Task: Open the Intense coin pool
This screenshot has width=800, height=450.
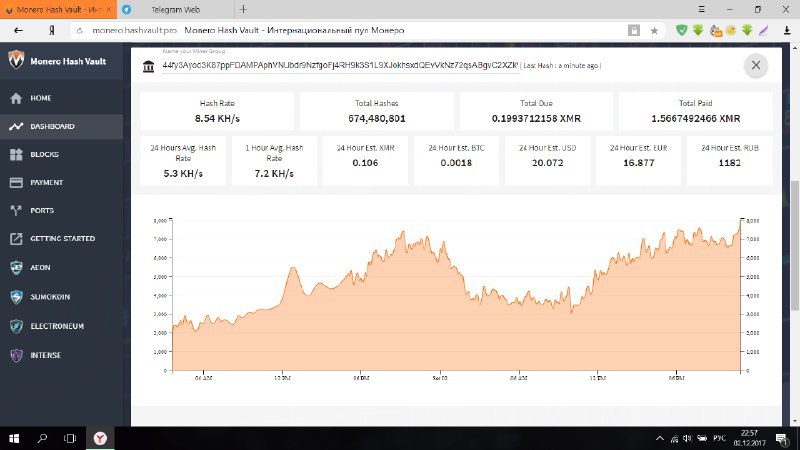Action: pyautogui.click(x=45, y=355)
